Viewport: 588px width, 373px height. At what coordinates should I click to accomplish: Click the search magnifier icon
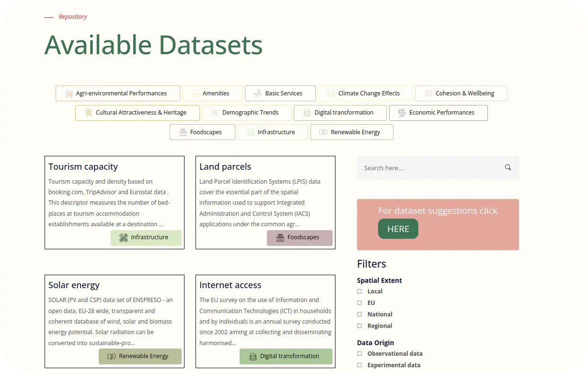click(507, 167)
